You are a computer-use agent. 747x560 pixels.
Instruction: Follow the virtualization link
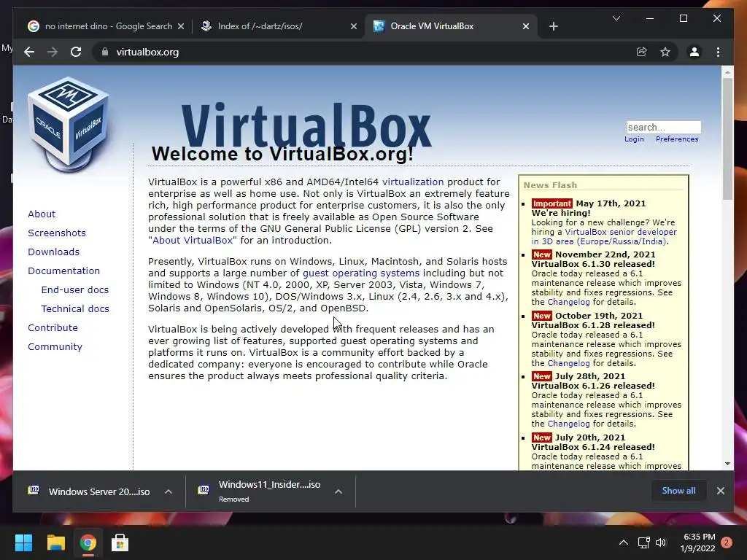tap(413, 182)
